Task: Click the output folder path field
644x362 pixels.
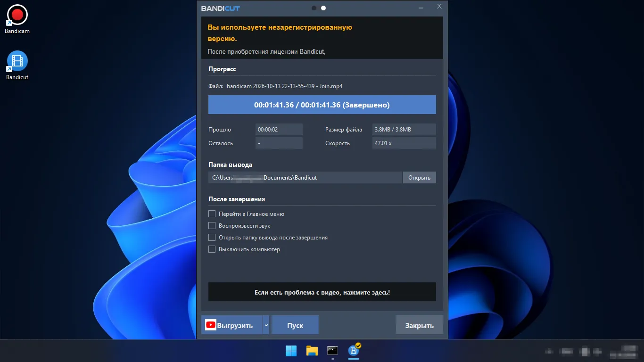Action: (305, 177)
